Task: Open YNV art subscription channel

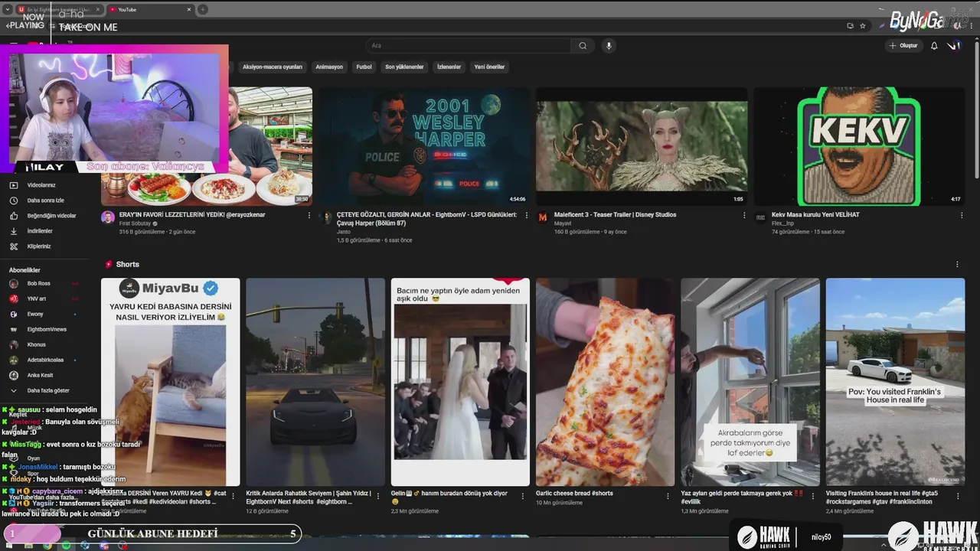Action: coord(37,298)
